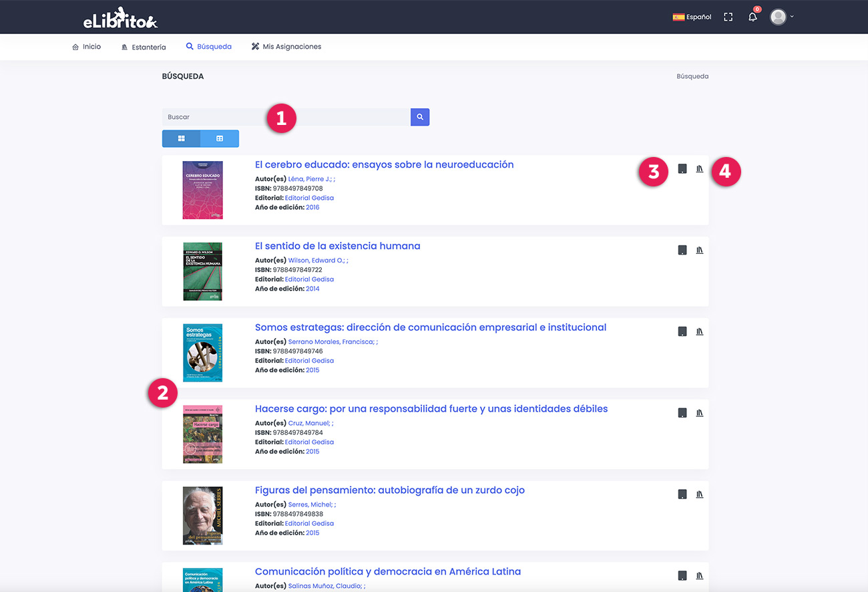The image size is (868, 592).
Task: Open title El sentido de la existencia humana
Action: tap(338, 246)
